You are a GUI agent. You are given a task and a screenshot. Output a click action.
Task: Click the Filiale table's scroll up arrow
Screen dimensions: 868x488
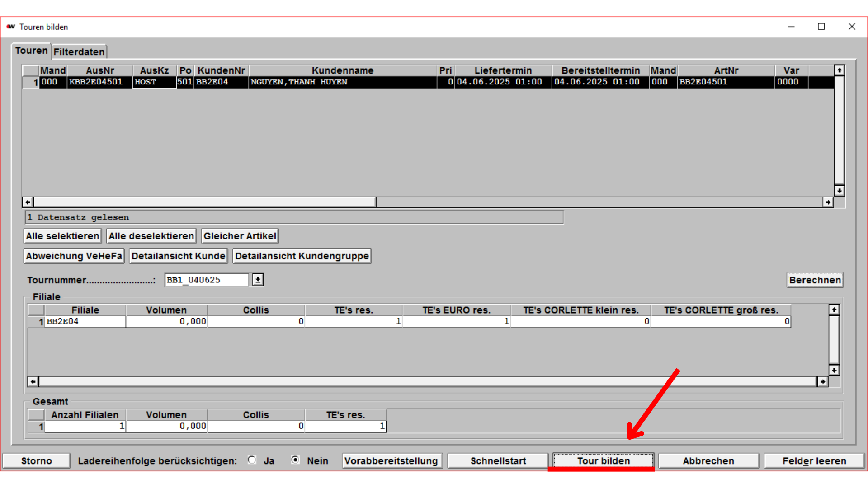pos(834,310)
